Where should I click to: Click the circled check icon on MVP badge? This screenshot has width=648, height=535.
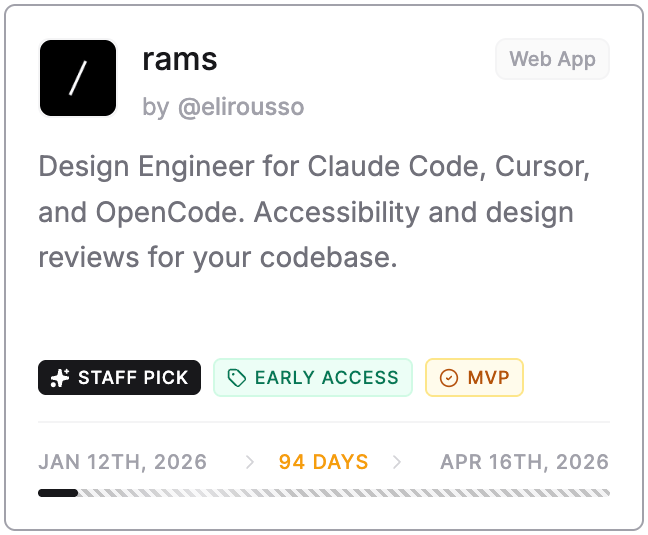point(449,378)
